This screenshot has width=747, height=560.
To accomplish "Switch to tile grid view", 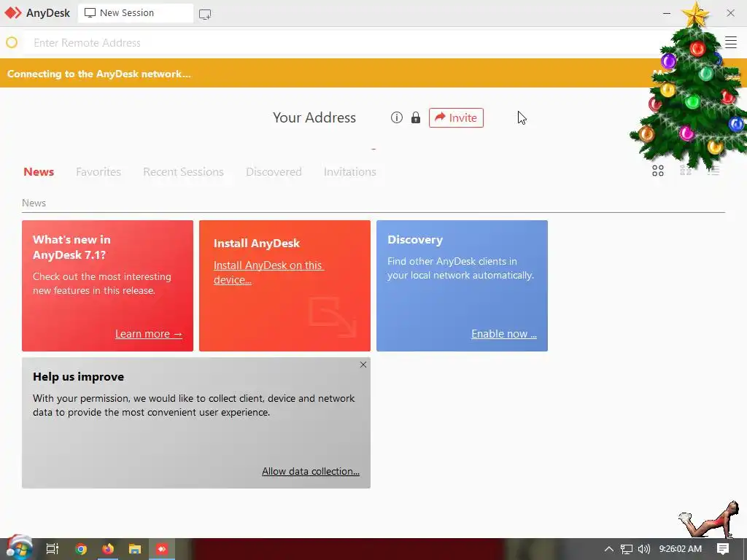I will point(658,171).
